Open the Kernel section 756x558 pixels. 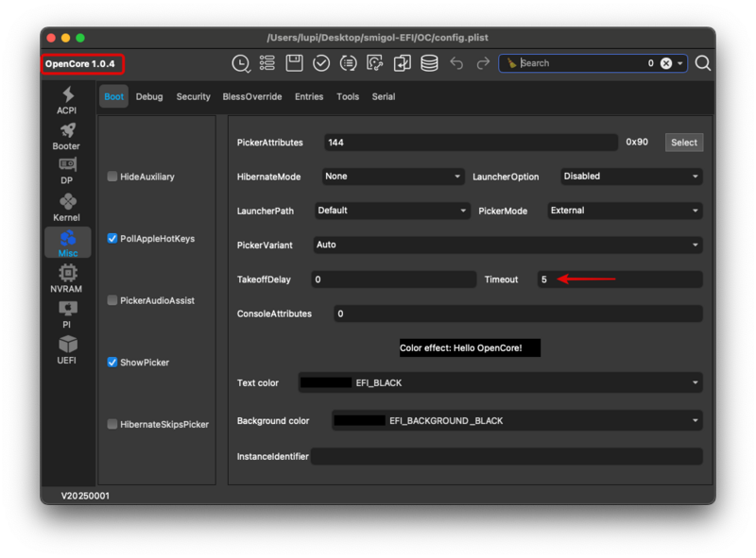click(67, 207)
